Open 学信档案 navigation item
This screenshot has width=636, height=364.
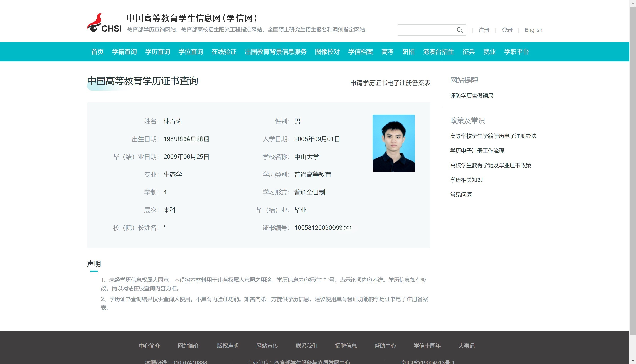pos(360,52)
